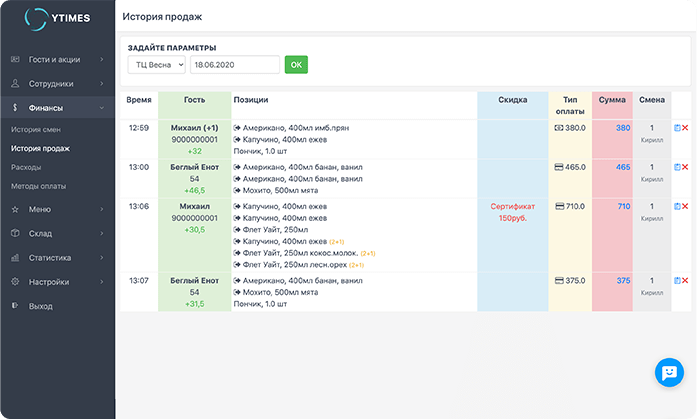Click the clipboard icon on the 13:07 sale row
Screen dimensions: 697x419
point(677,281)
